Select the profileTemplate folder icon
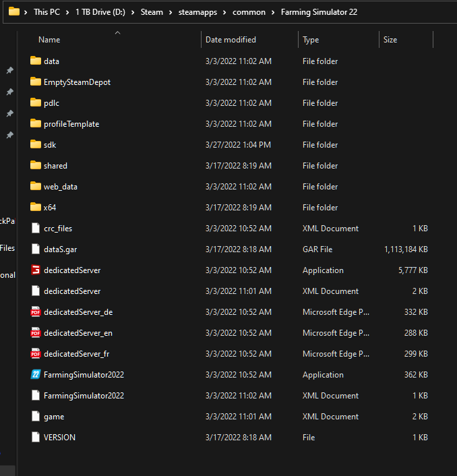This screenshot has height=476, width=457. click(x=36, y=123)
